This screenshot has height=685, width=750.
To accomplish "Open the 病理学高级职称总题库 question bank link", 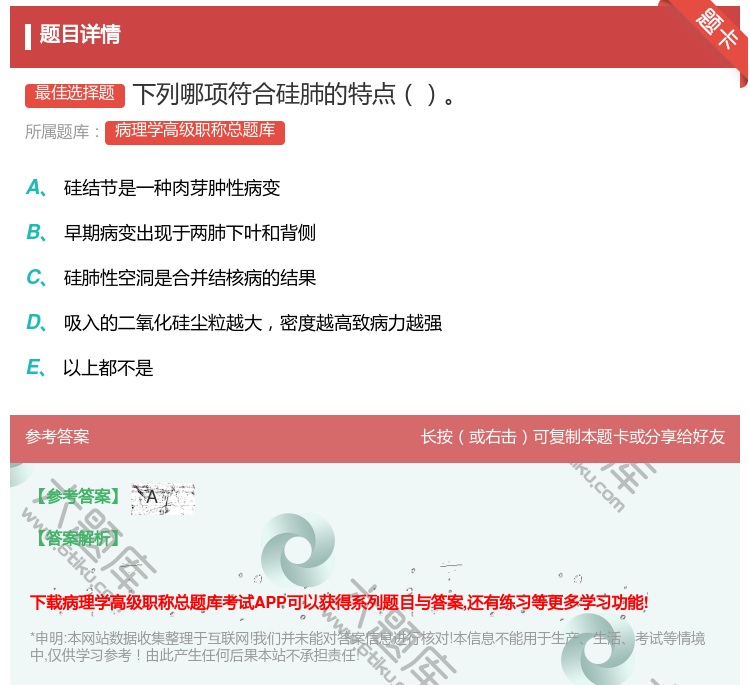I will [x=195, y=132].
